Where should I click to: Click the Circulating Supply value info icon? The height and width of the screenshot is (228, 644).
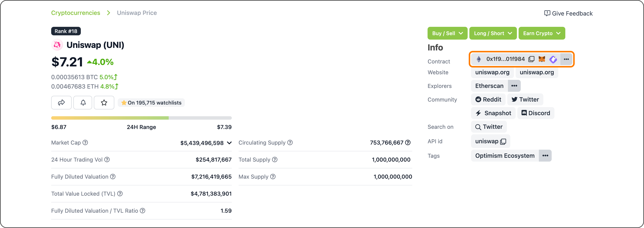tap(408, 142)
